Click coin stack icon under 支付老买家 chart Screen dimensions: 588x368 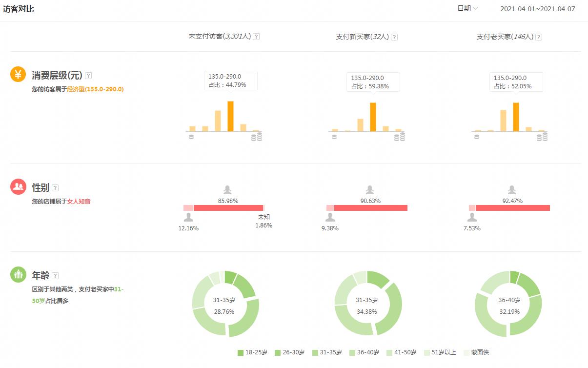coord(542,137)
